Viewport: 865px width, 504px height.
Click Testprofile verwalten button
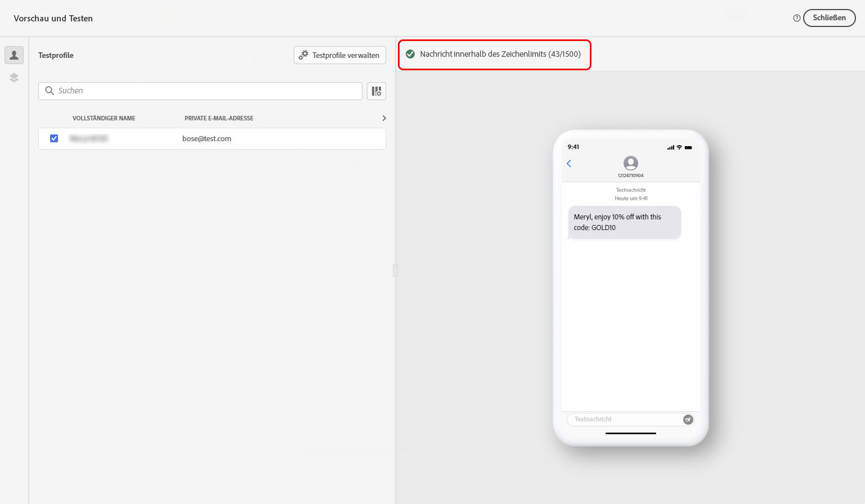point(340,55)
